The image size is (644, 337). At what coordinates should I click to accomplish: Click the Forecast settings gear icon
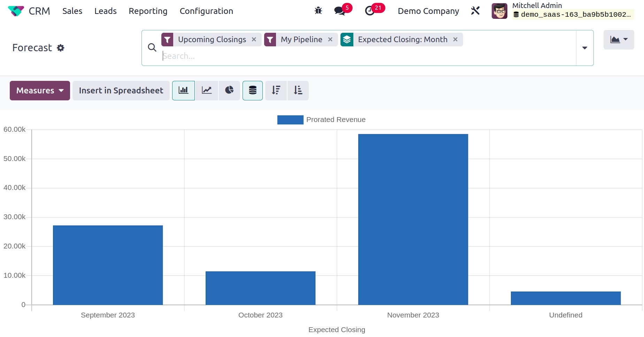(x=61, y=48)
